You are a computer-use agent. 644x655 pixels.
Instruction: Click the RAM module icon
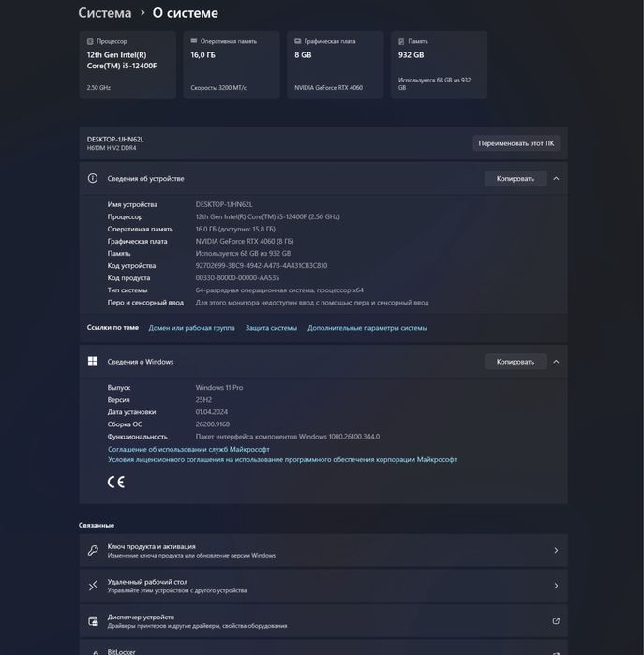(193, 41)
